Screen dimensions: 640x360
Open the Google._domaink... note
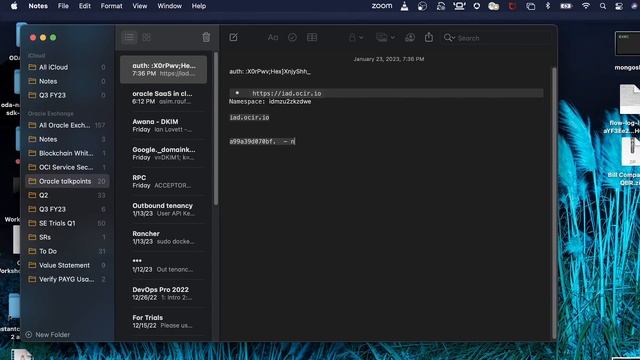(164, 153)
